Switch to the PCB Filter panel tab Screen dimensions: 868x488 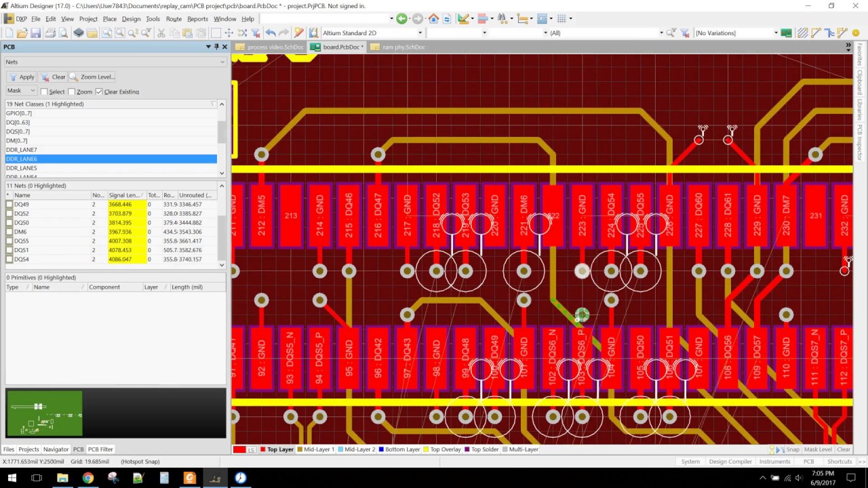pyautogui.click(x=100, y=449)
